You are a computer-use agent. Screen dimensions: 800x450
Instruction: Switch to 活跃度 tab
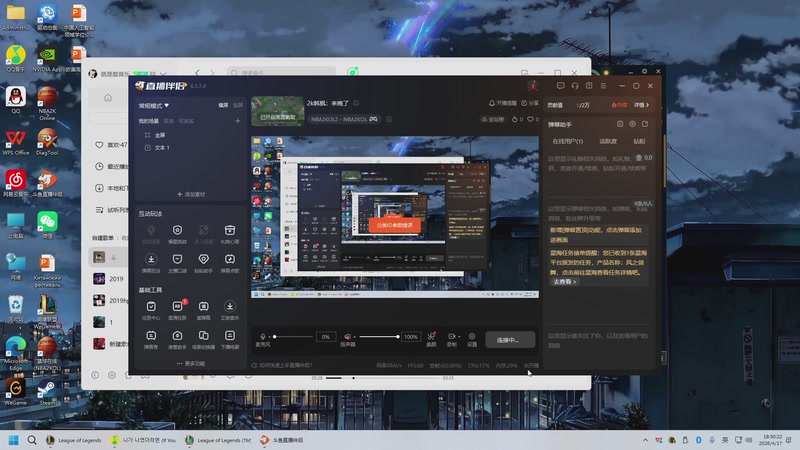tap(608, 141)
